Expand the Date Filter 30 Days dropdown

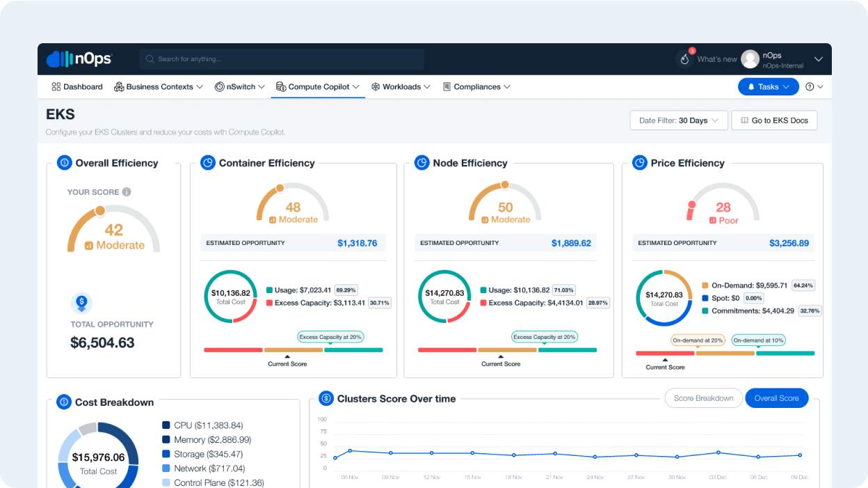679,120
